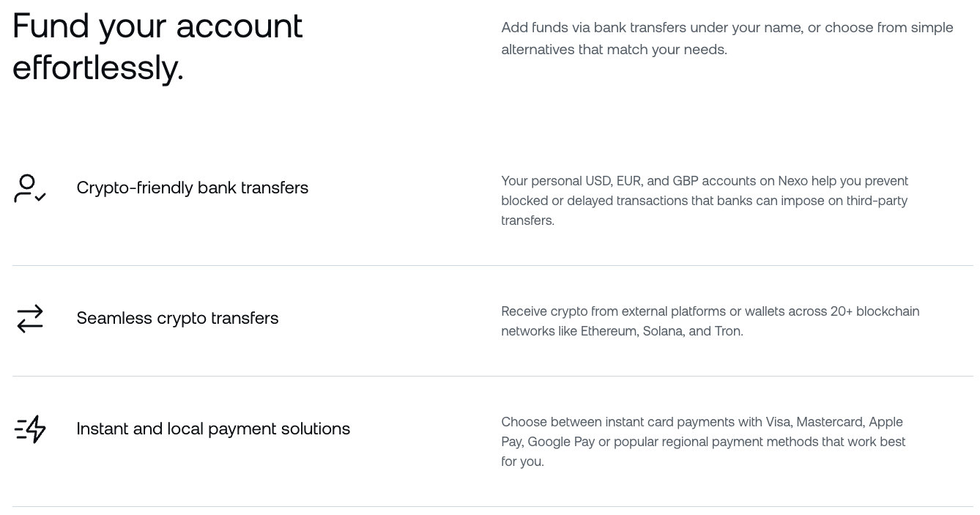
Task: Click "third-party" in the bank transfers description
Action: coord(877,201)
